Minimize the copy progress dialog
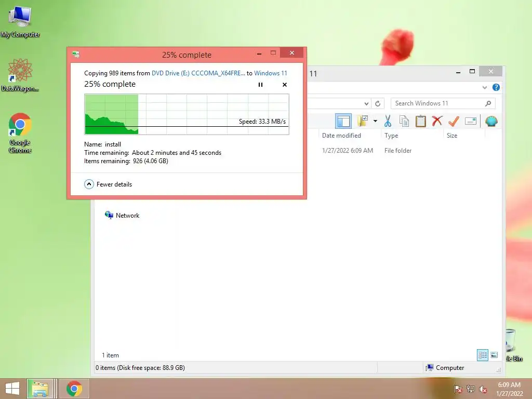 coord(259,54)
